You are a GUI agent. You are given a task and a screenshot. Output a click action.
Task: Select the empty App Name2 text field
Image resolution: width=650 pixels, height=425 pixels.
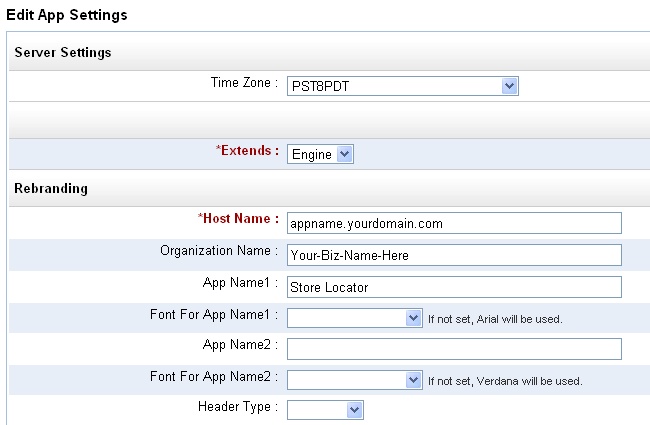(x=454, y=349)
